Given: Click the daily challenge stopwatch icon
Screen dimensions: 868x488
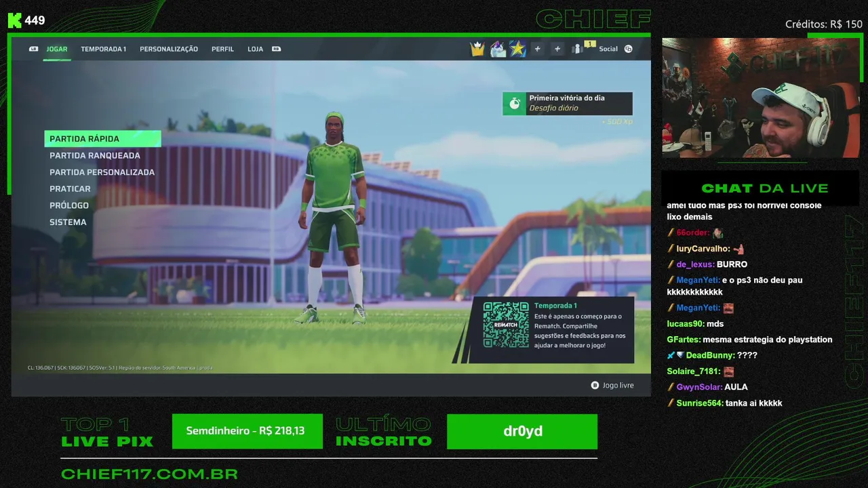Looking at the screenshot, I should coord(514,104).
